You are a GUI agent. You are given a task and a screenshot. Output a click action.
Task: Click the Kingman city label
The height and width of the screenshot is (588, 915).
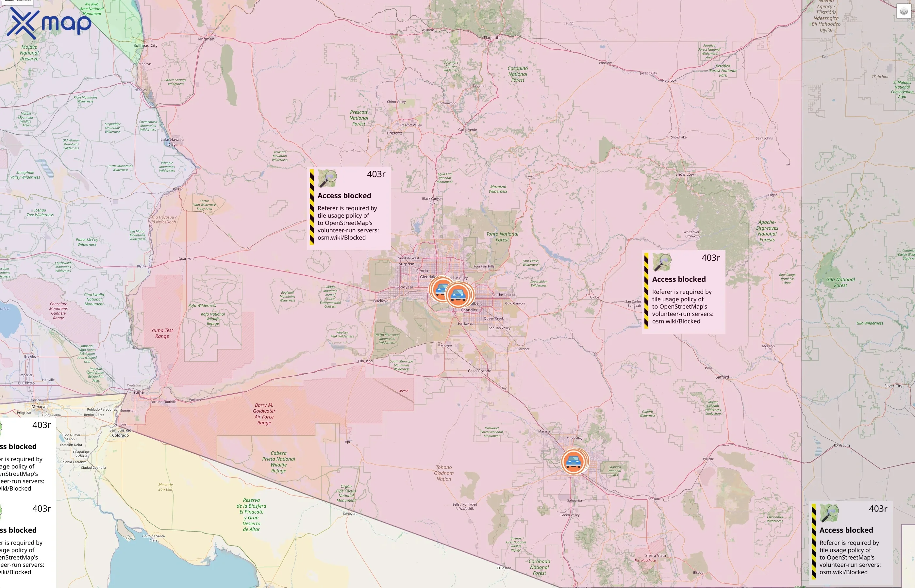click(x=206, y=39)
